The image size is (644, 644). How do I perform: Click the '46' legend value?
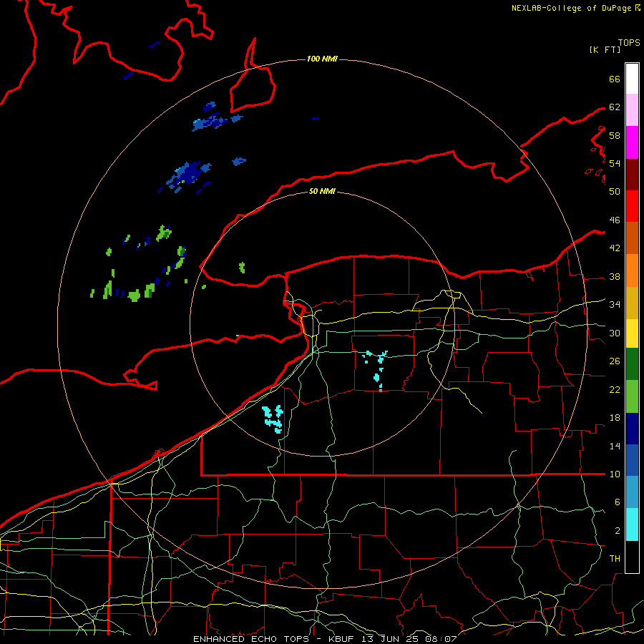tap(615, 220)
